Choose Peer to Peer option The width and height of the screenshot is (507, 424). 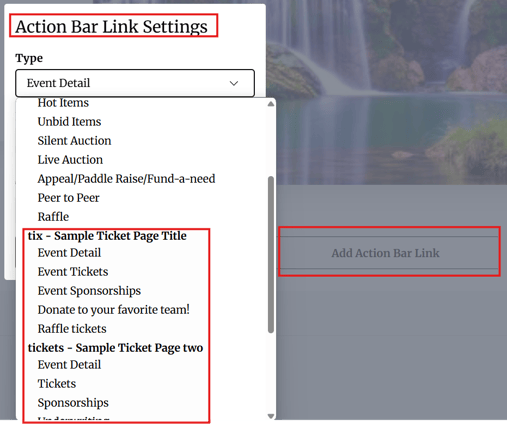click(x=68, y=198)
